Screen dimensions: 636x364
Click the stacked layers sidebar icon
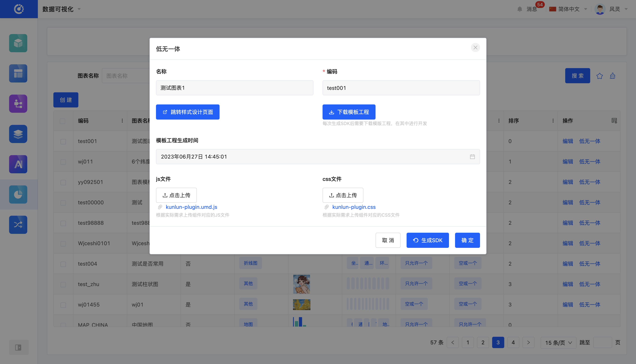coord(18,134)
